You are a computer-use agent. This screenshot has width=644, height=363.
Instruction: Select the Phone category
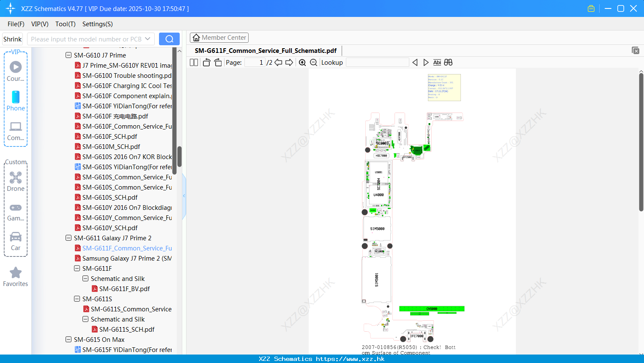(x=16, y=101)
